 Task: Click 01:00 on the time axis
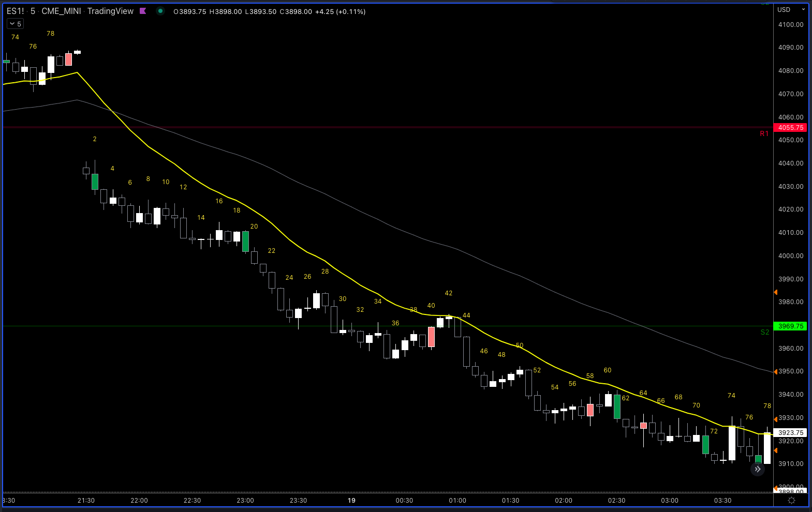457,501
